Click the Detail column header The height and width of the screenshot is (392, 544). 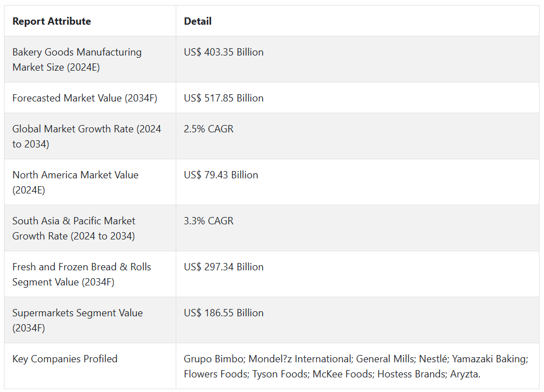[x=198, y=21]
